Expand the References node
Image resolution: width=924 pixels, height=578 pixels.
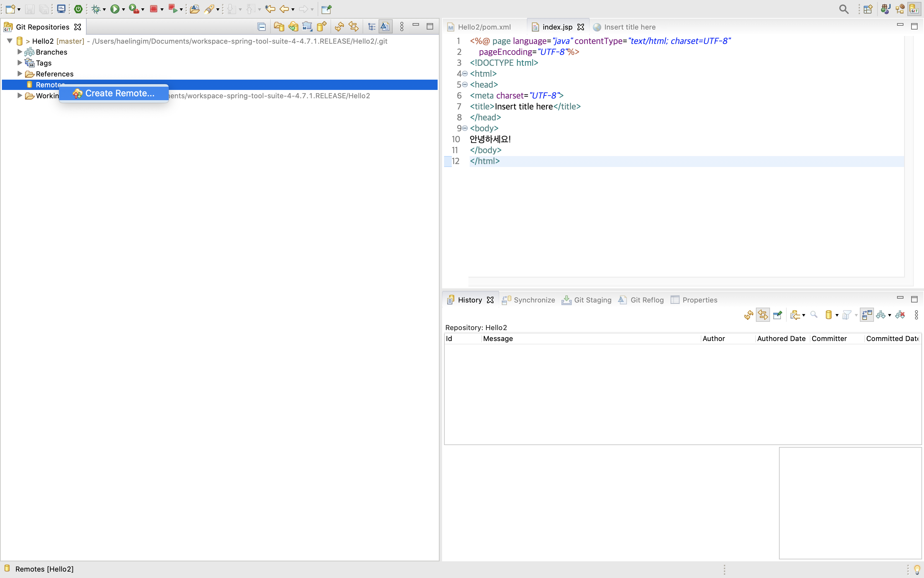point(20,74)
